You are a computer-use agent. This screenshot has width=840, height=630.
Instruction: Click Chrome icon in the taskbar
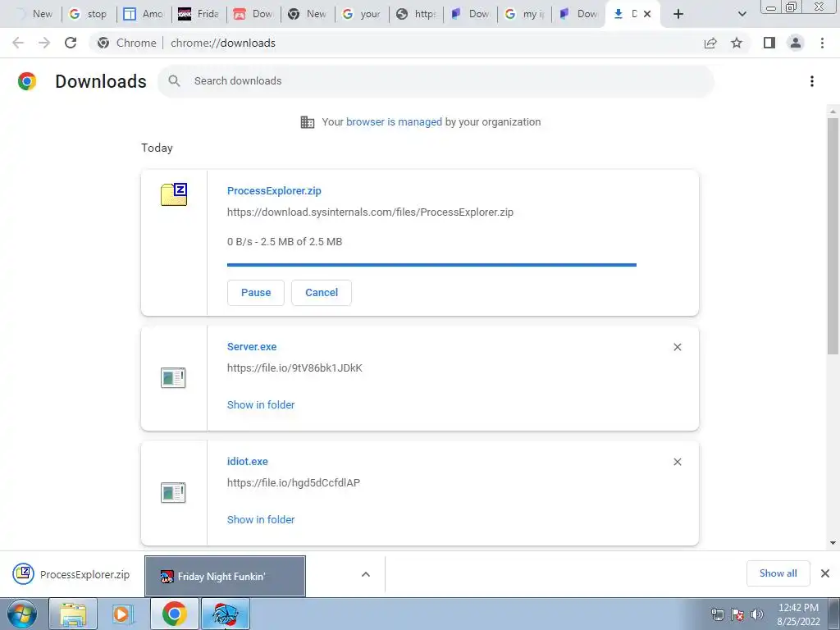point(174,614)
